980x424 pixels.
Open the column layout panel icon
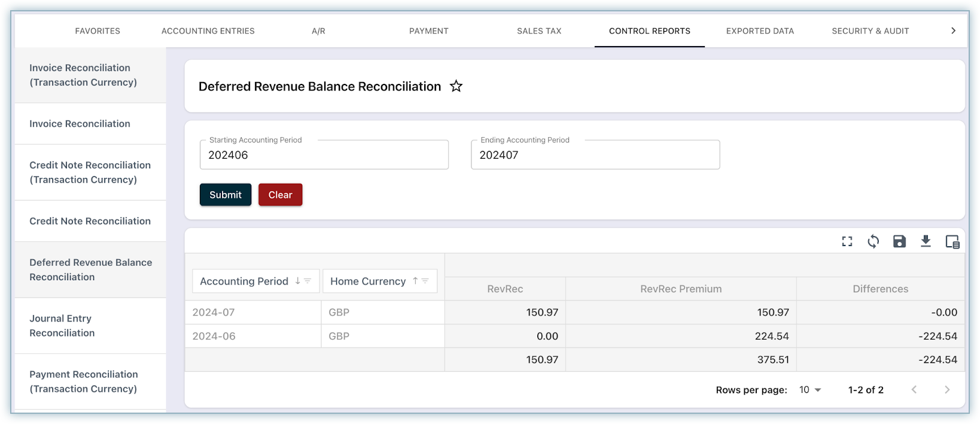tap(952, 242)
